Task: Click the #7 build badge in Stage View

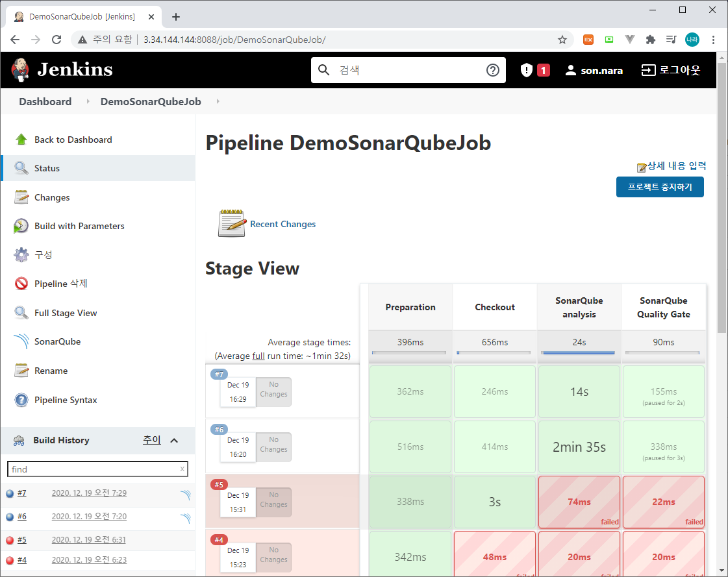Action: coord(219,374)
